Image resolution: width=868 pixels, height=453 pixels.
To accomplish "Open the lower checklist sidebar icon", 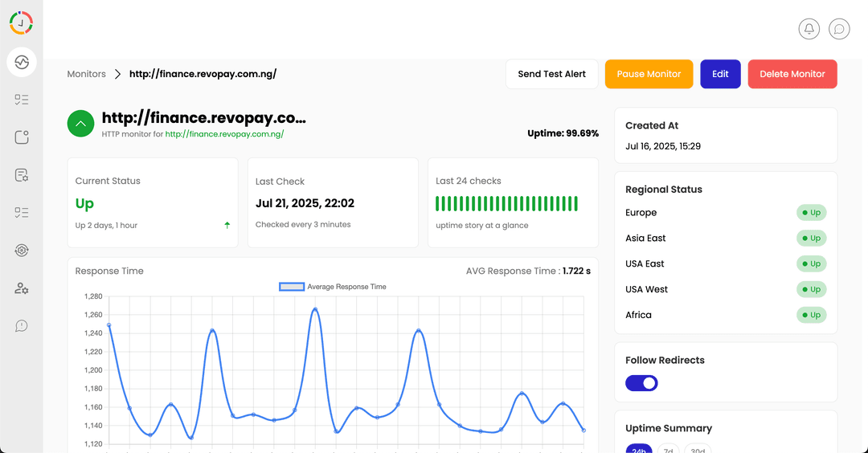I will click(x=22, y=212).
